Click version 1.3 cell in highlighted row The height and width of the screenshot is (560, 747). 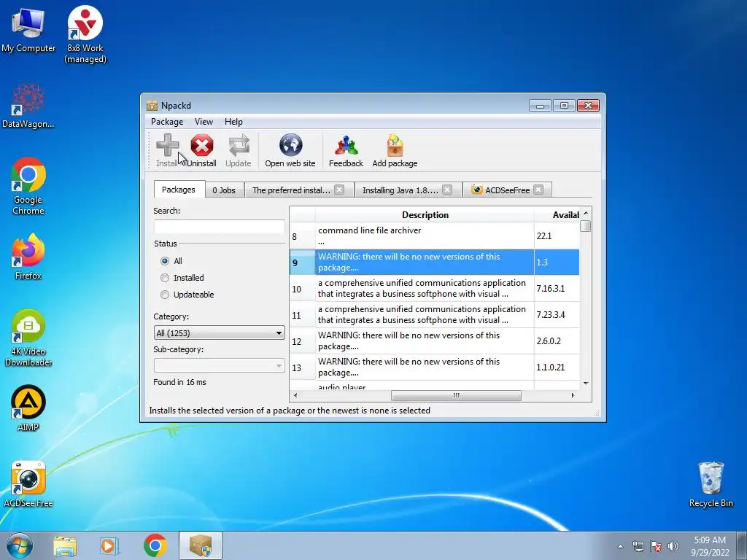pos(557,262)
